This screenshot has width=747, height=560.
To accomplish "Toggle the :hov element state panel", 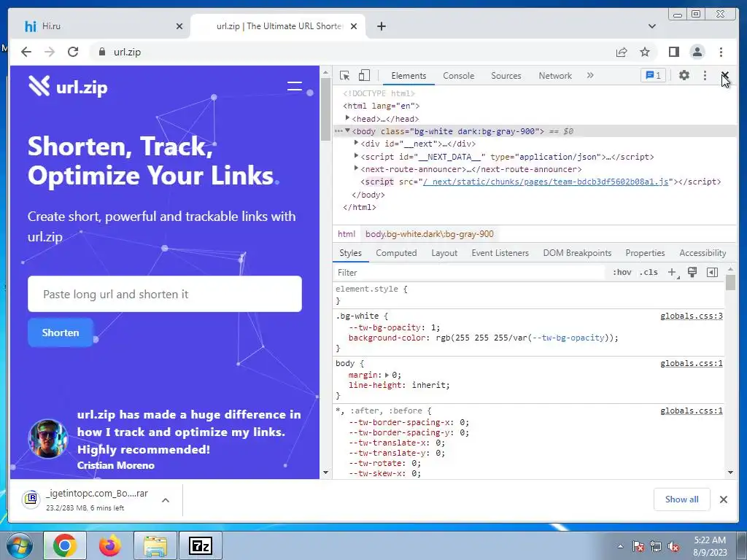I will tap(622, 273).
